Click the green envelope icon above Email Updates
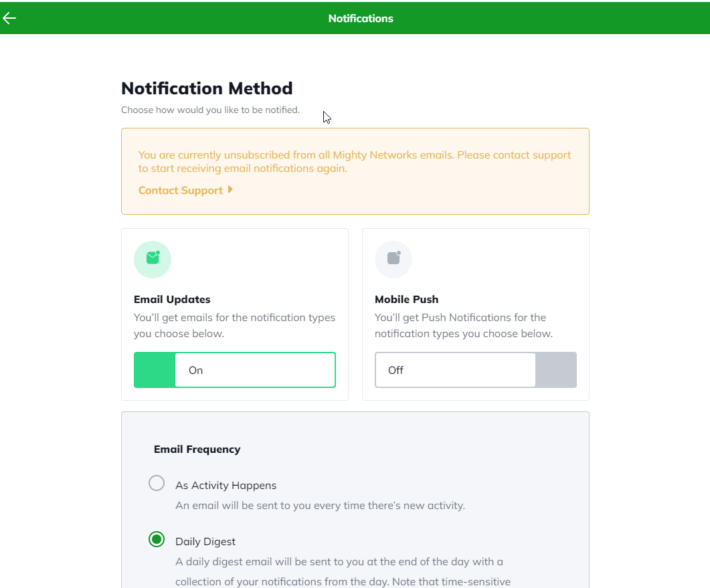710x588 pixels. [x=153, y=260]
